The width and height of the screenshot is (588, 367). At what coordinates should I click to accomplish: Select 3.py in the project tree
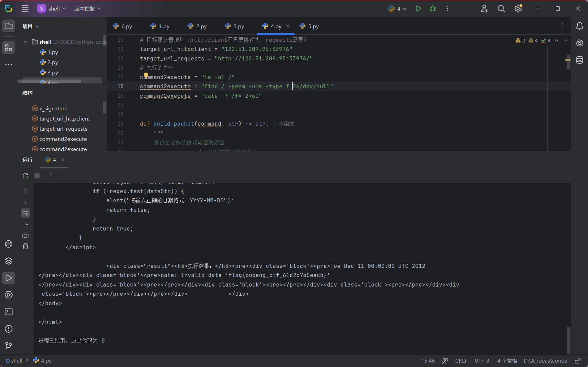click(49, 72)
